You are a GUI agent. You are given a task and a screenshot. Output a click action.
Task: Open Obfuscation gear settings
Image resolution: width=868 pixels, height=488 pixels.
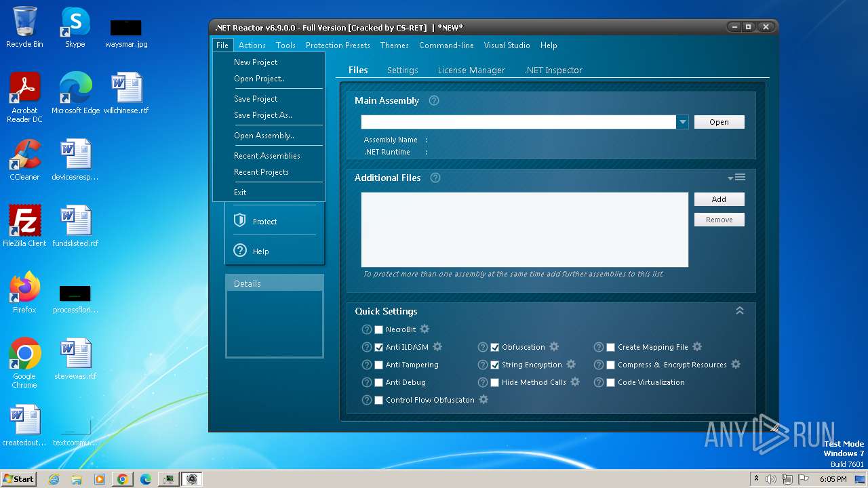554,347
